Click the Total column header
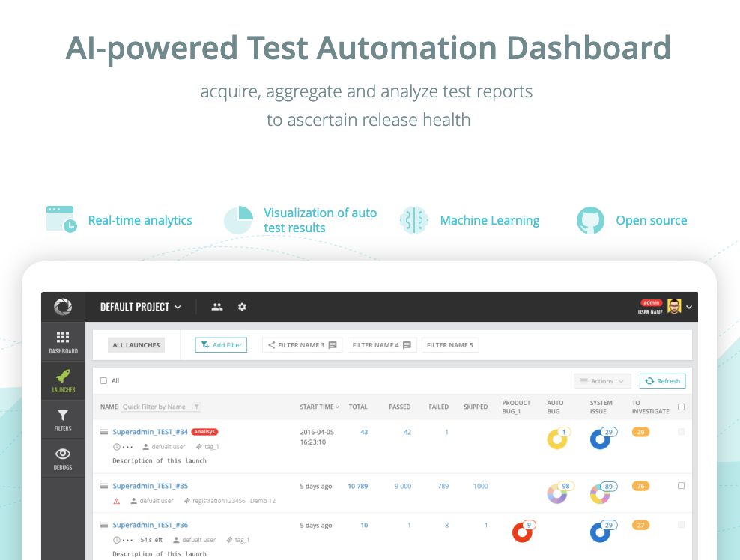Image resolution: width=740 pixels, height=560 pixels. 358,407
